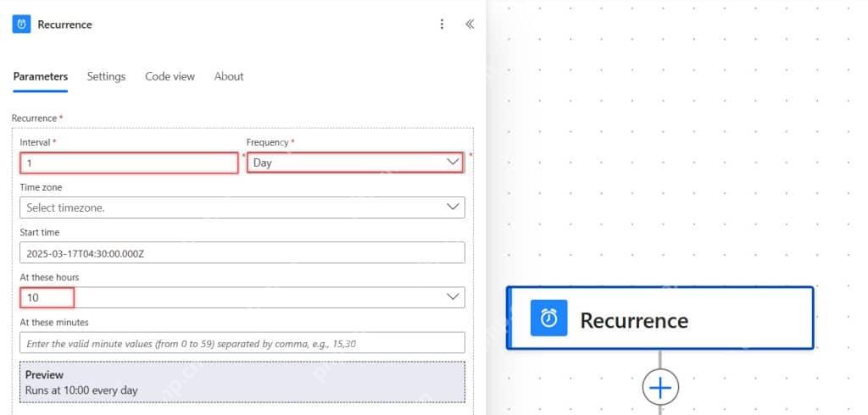Image resolution: width=868 pixels, height=415 pixels.
Task: Go to the About tab
Action: 229,76
